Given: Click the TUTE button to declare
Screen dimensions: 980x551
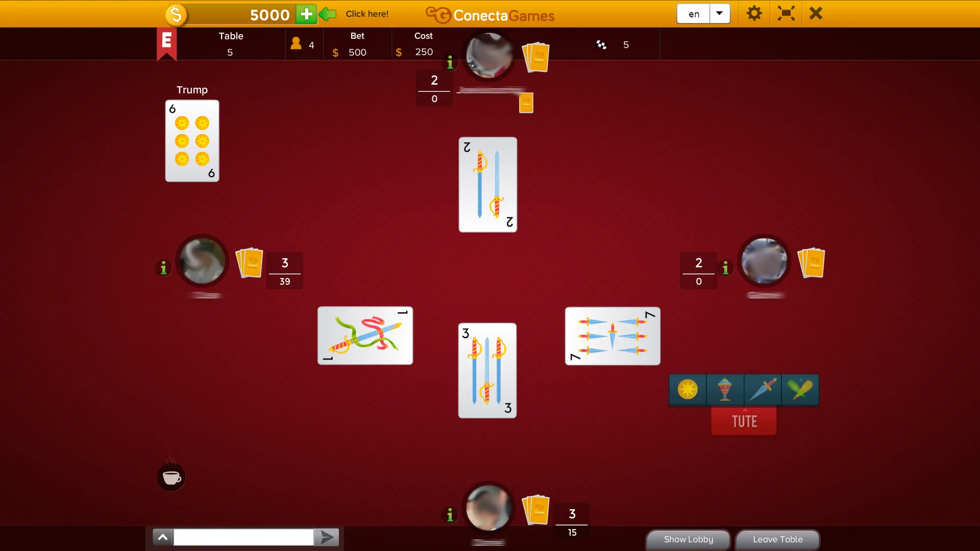Looking at the screenshot, I should click(744, 421).
